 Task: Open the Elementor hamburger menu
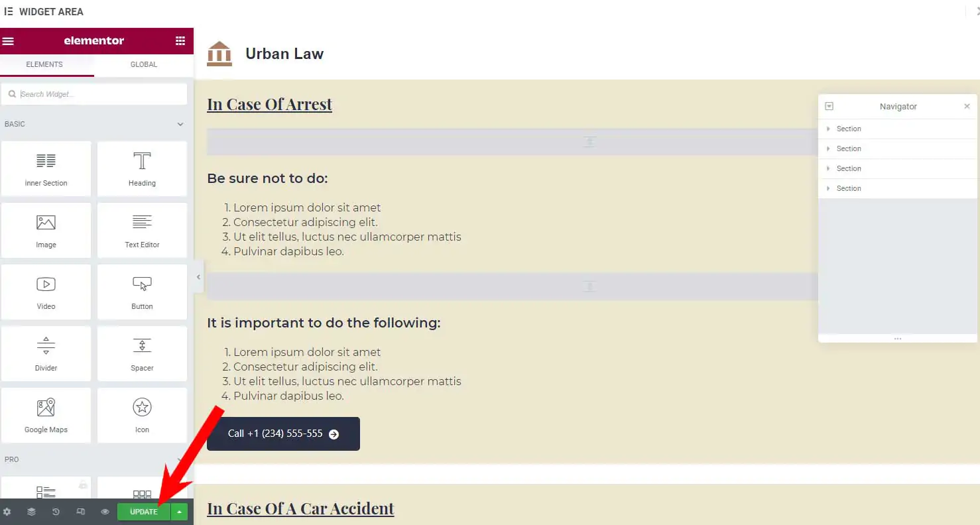8,41
